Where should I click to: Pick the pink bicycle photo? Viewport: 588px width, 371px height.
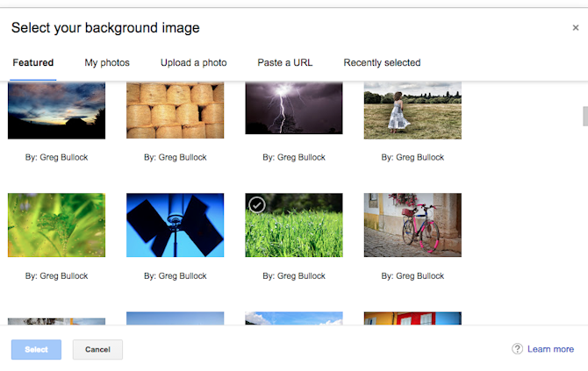pyautogui.click(x=412, y=225)
